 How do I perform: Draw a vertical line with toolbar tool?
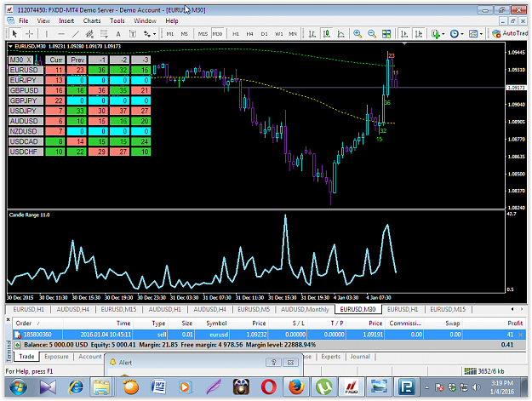[47, 33]
